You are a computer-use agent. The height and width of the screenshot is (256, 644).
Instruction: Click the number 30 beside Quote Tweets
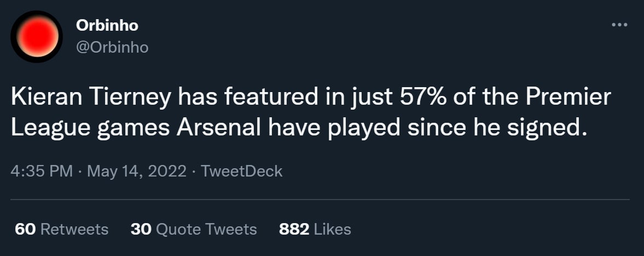(x=141, y=229)
